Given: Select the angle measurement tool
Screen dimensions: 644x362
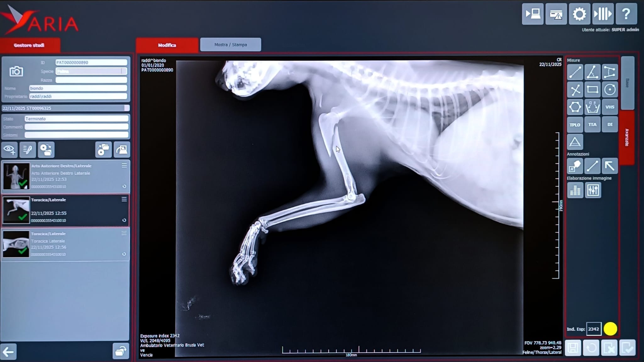Looking at the screenshot, I should (x=592, y=72).
